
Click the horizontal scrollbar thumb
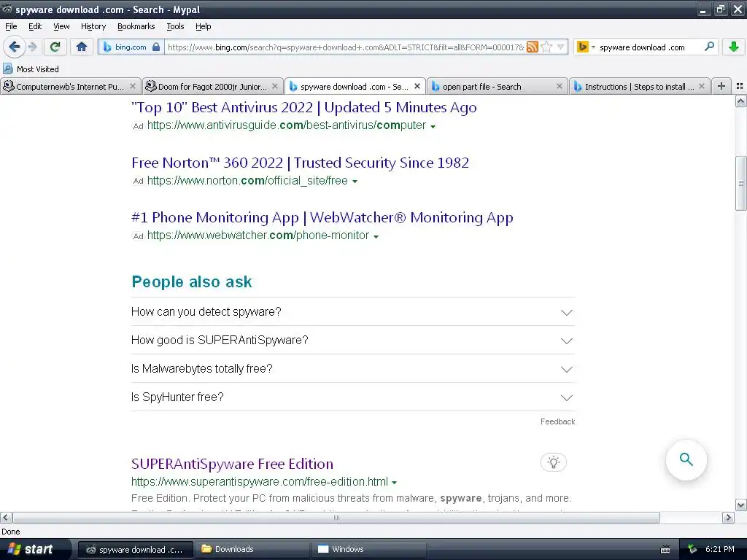coord(336,517)
